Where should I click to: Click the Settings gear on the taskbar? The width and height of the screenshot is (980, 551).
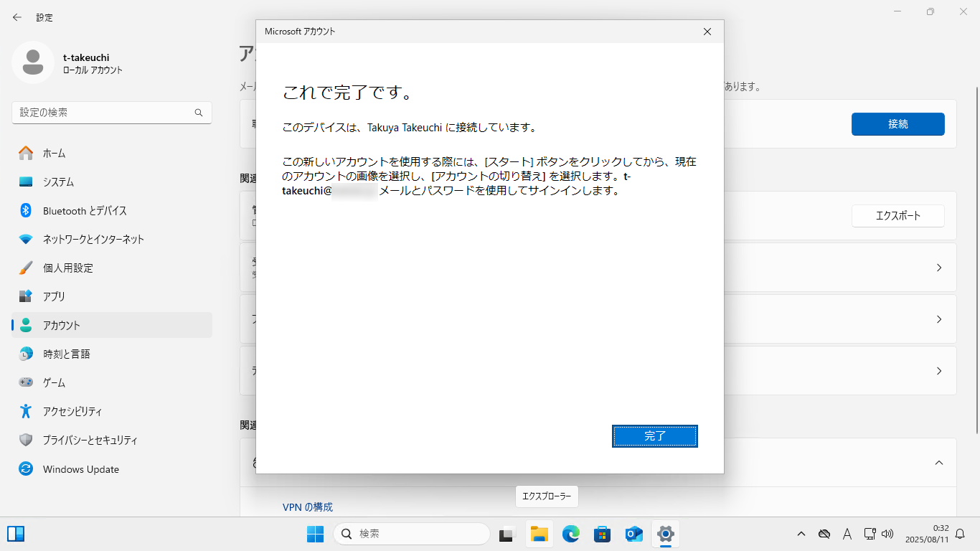click(x=665, y=534)
